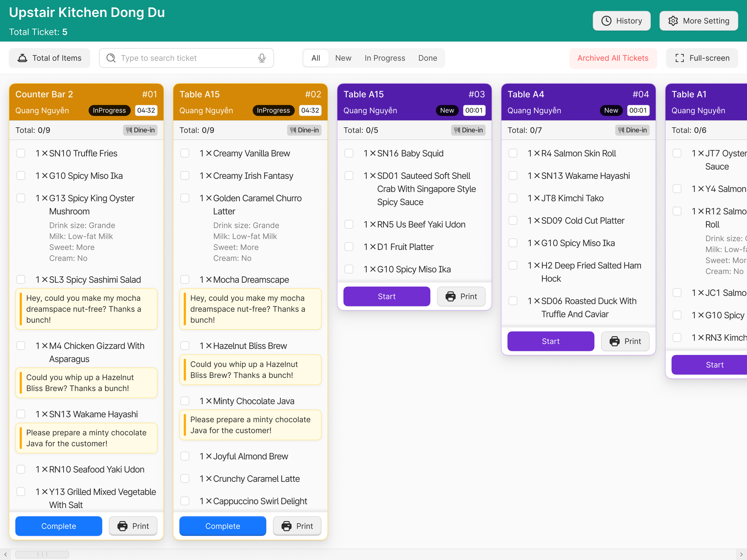The image size is (747, 560).
Task: Click the printer icon on ticket #03
Action: (451, 296)
